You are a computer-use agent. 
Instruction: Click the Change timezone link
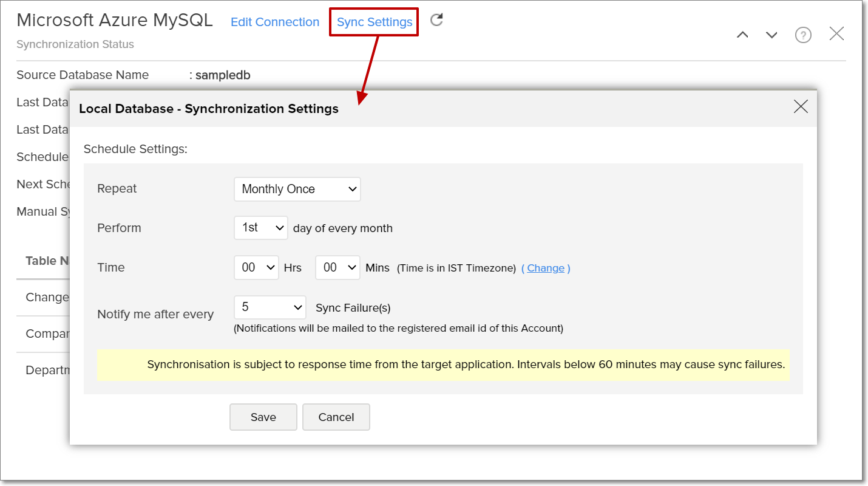(x=545, y=268)
